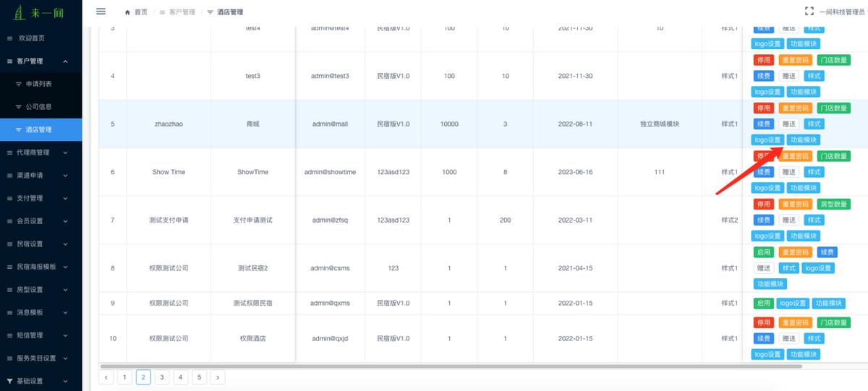Open 公司信息 in the sidebar

(x=41, y=107)
